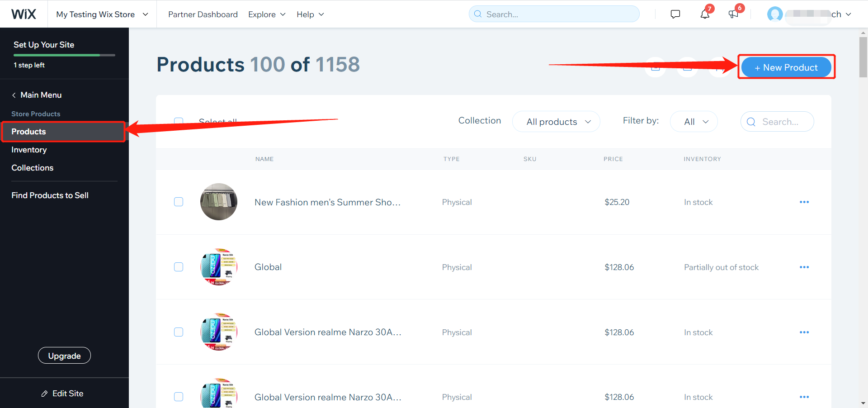Open more actions for New Fashion men's Summer
The height and width of the screenshot is (408, 868).
[804, 202]
